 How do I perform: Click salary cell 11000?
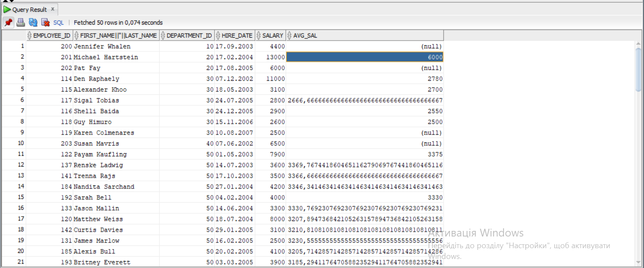pos(270,79)
